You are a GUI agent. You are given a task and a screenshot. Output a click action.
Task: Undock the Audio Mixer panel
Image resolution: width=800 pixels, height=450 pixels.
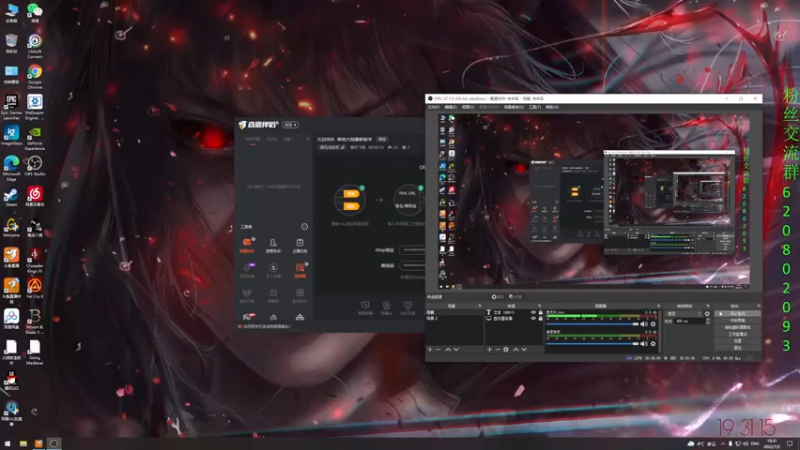(658, 306)
